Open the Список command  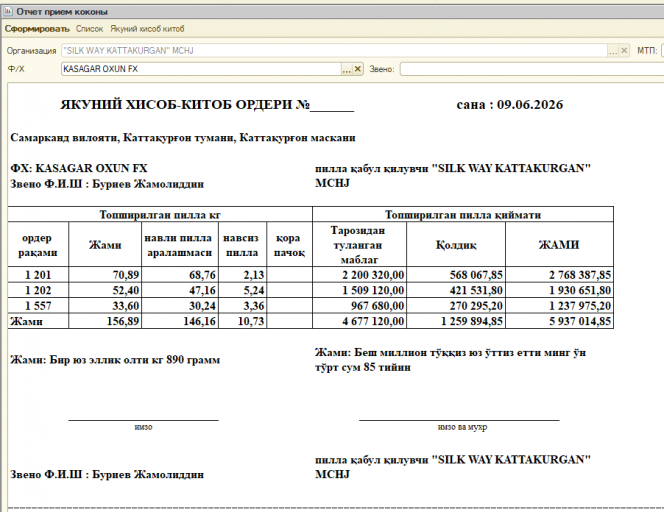click(x=89, y=29)
